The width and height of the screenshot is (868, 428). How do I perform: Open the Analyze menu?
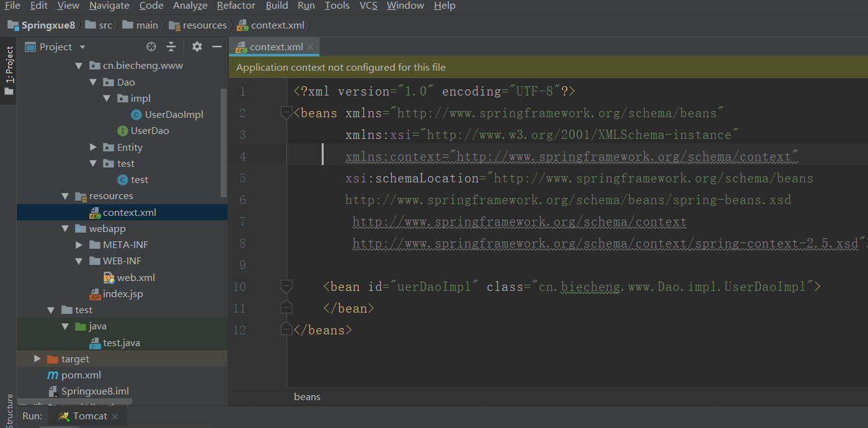coord(190,6)
